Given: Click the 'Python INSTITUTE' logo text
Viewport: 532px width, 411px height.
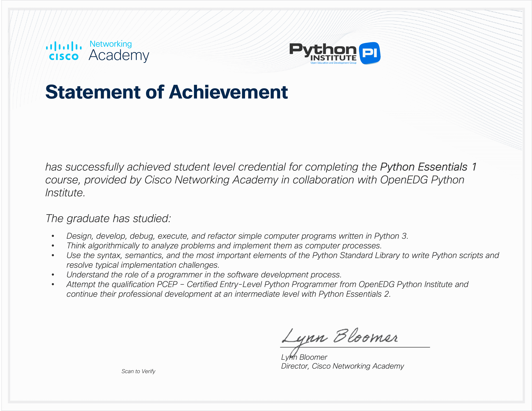Looking at the screenshot, I should pyautogui.click(x=323, y=52).
